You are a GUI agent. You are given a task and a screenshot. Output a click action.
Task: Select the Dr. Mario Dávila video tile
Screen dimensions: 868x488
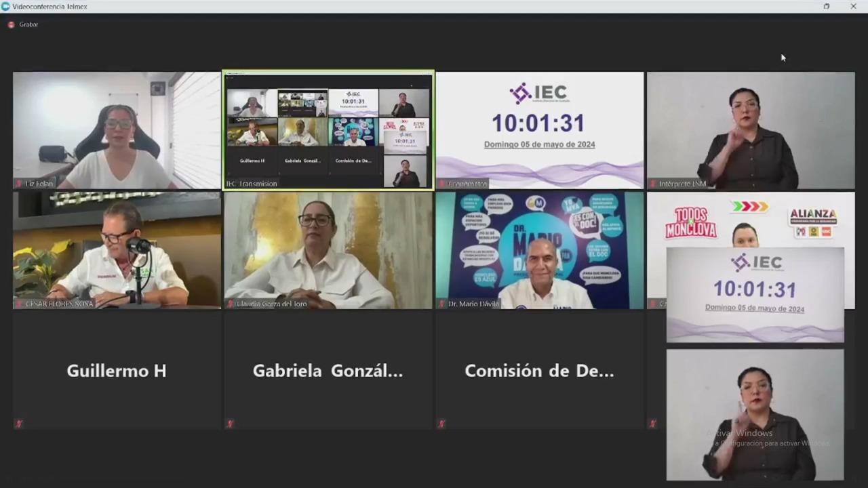click(x=539, y=249)
